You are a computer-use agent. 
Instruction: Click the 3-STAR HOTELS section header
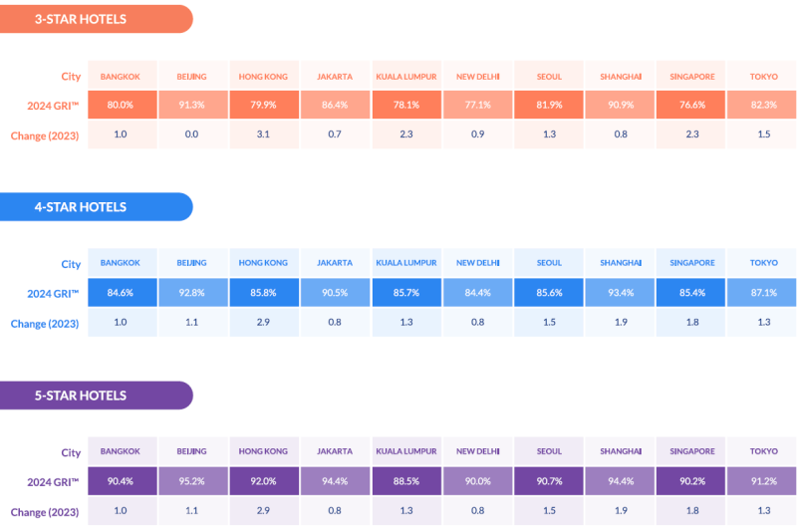[80, 19]
